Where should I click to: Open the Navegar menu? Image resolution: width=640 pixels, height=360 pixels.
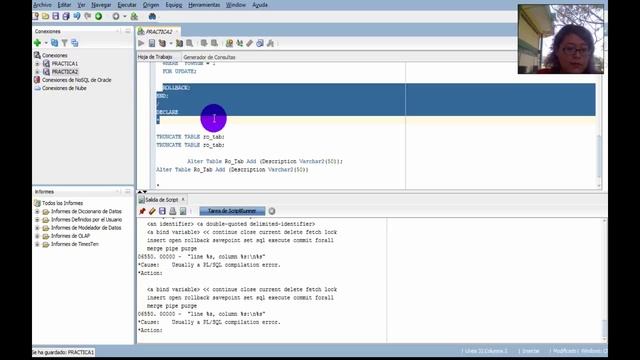[x=101, y=5]
